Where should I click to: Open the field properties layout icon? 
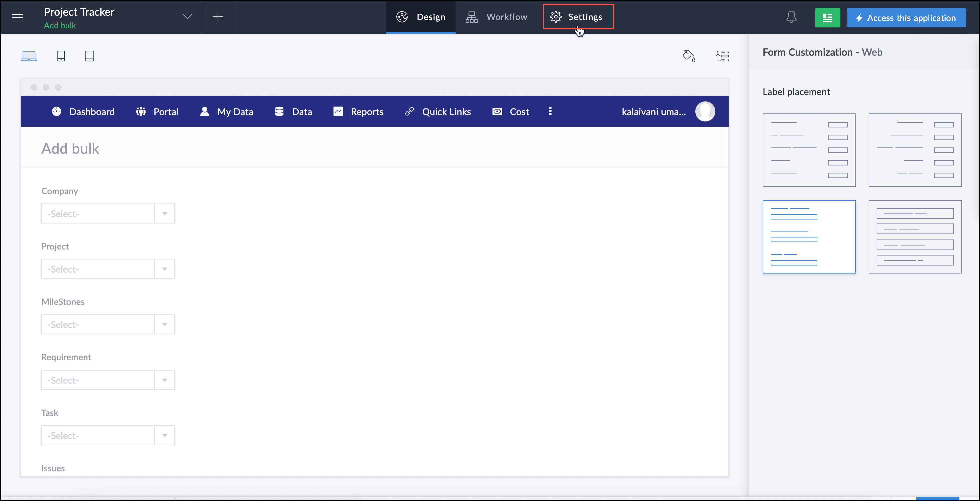point(722,56)
